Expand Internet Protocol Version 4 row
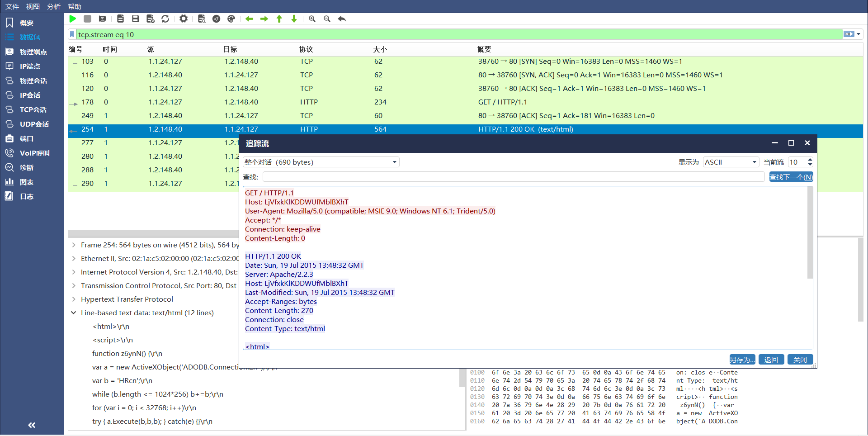This screenshot has width=868, height=436. (x=74, y=272)
